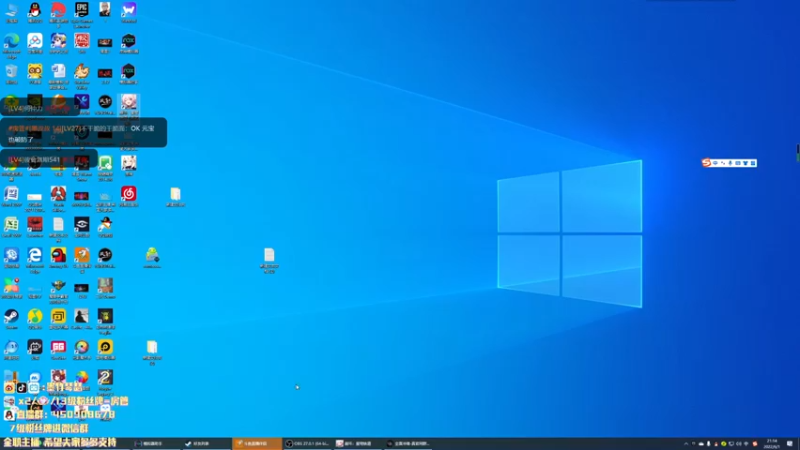Launch Steam from the desktop
The width and height of the screenshot is (800, 450).
pos(11,318)
